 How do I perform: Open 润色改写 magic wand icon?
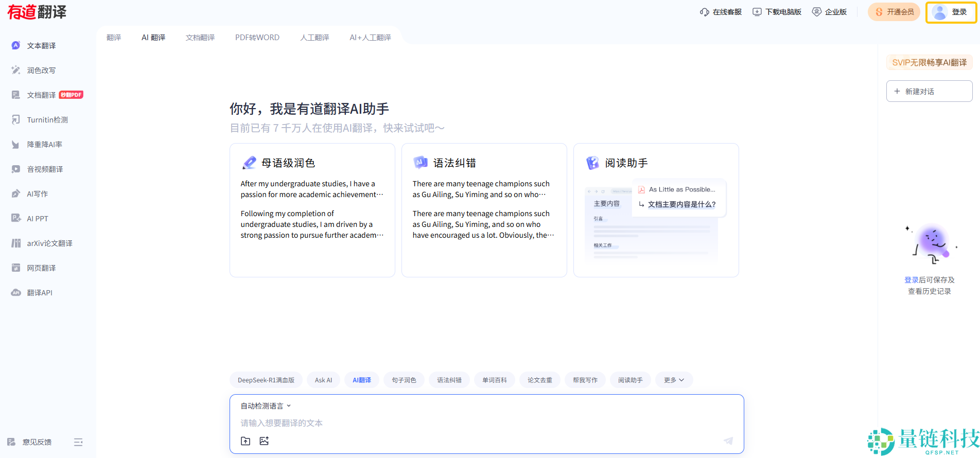pos(16,70)
